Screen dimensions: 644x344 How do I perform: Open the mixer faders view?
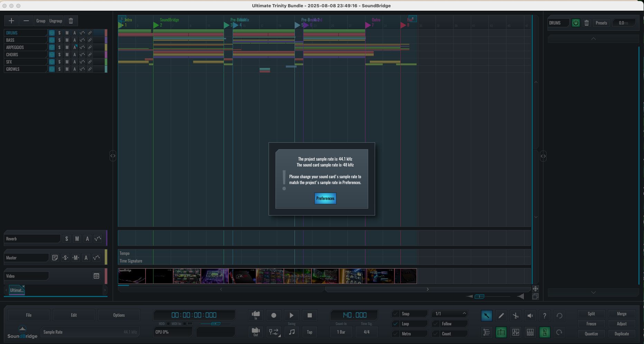530,332
